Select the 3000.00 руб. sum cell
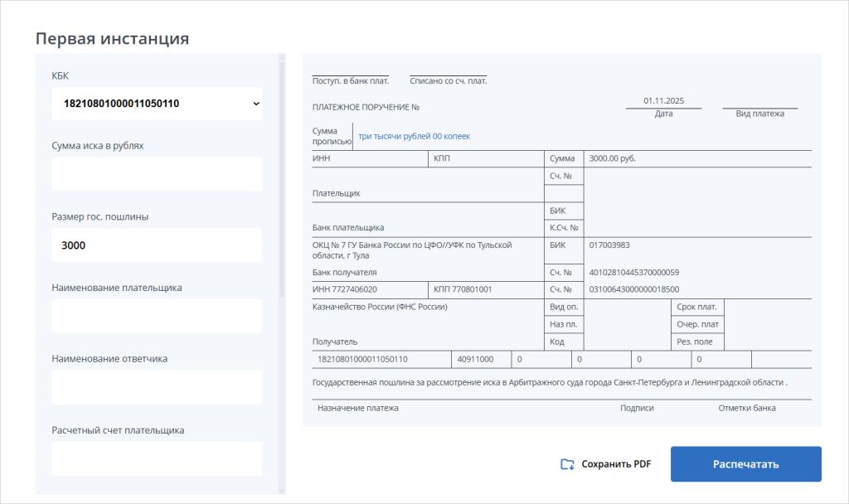This screenshot has width=849, height=504. [612, 157]
